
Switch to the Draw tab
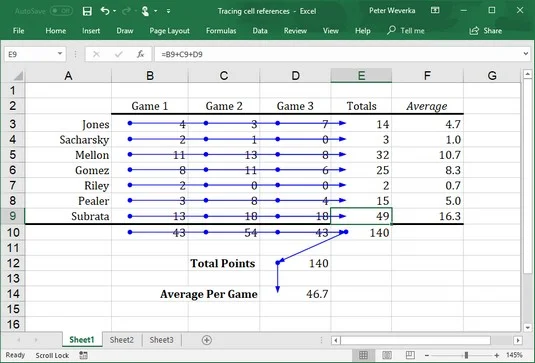tap(125, 31)
